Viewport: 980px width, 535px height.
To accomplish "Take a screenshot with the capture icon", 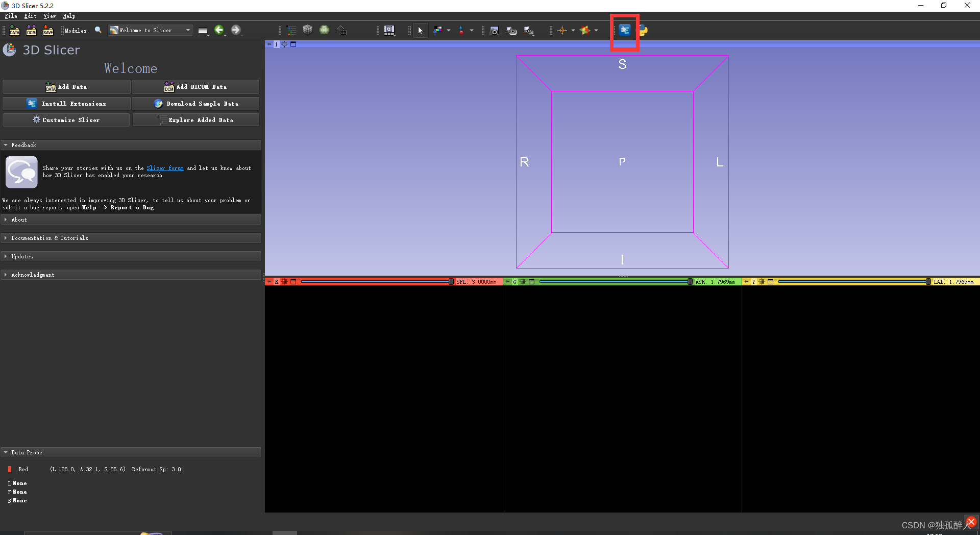I will click(494, 30).
